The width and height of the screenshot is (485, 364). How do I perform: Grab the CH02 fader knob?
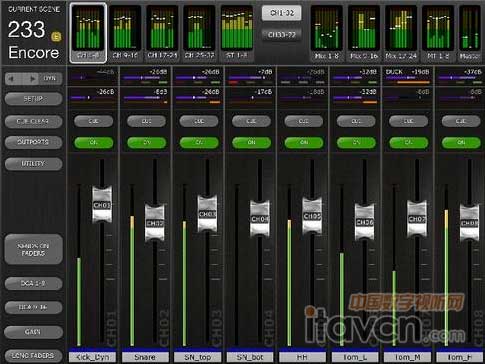click(155, 223)
